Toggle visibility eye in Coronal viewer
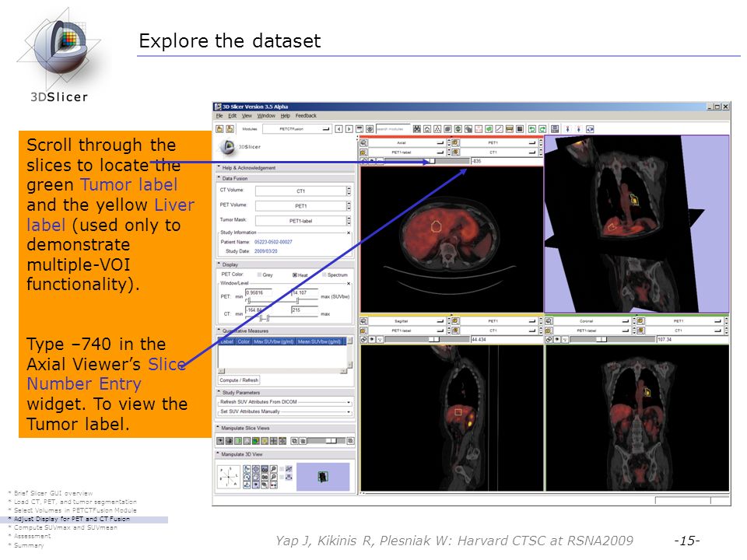The height and width of the screenshot is (560, 747). pos(556,340)
